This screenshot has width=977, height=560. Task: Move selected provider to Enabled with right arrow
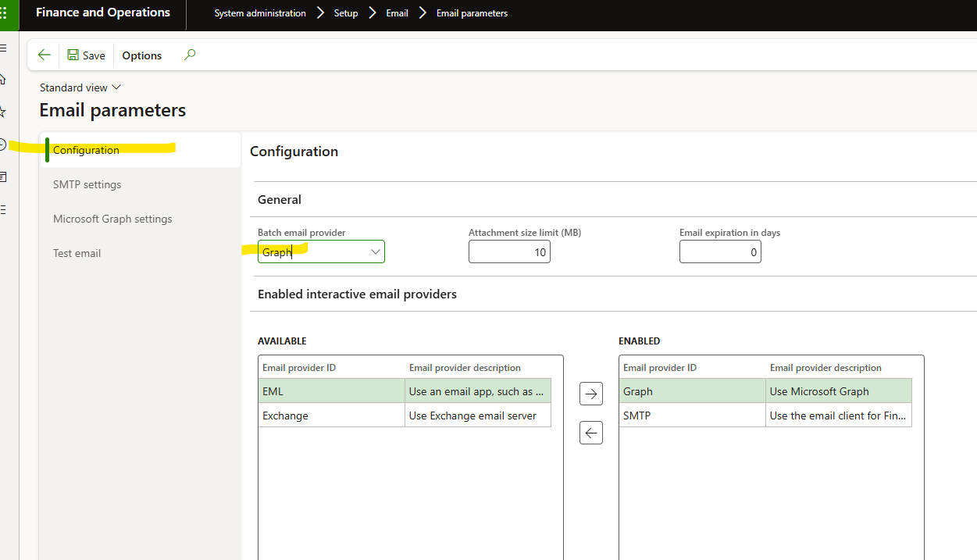point(591,394)
